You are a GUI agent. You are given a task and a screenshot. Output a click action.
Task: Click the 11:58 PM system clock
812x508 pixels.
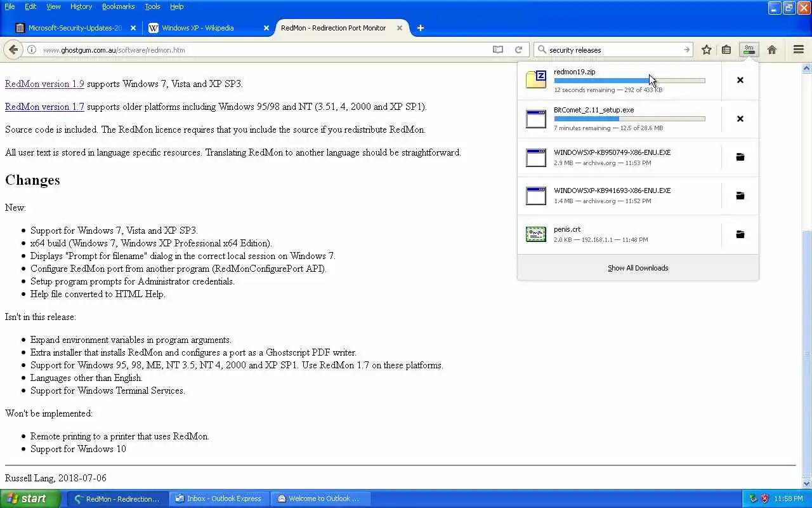(x=789, y=498)
